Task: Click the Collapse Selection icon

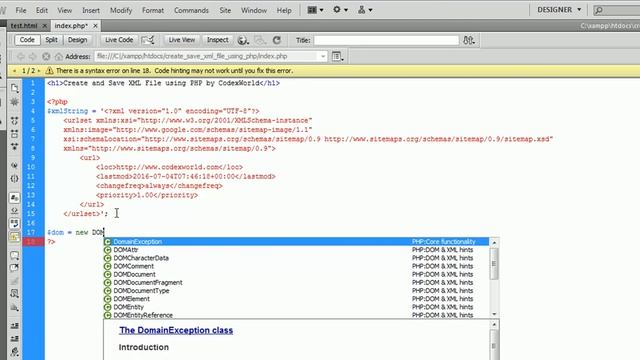Action: pos(15,133)
